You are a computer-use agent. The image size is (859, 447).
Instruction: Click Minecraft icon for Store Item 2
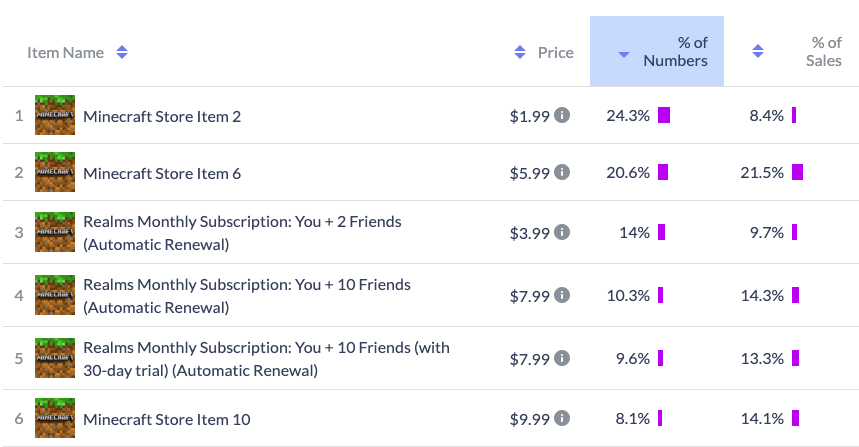(x=55, y=115)
